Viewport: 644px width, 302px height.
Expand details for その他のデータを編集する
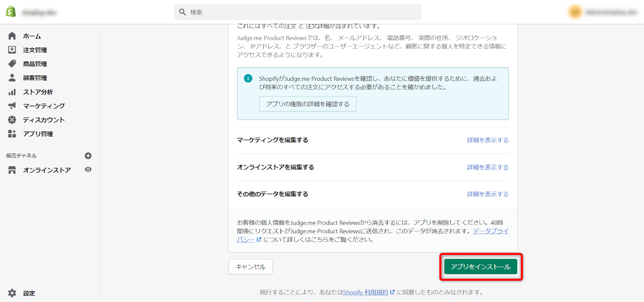pyautogui.click(x=487, y=194)
